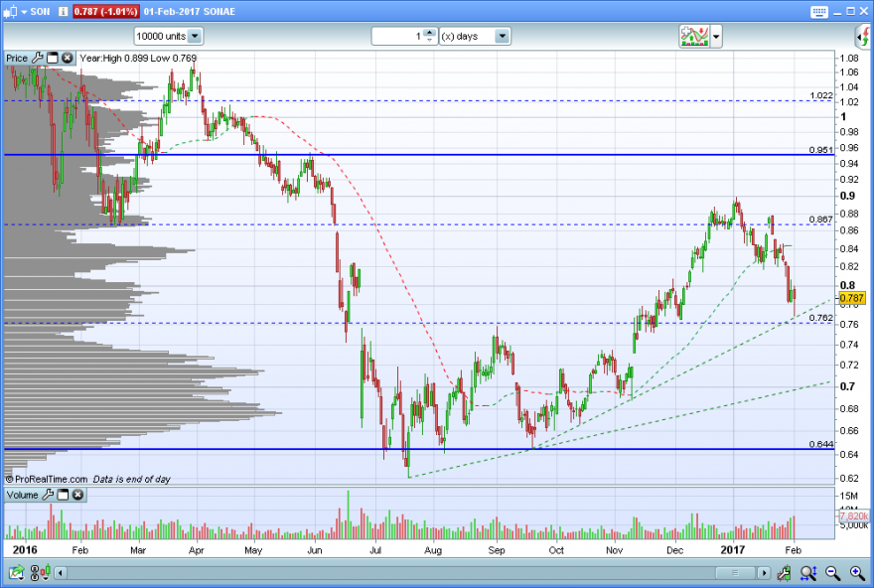Click the Jul label on time axis
874x588 pixels.
(375, 550)
